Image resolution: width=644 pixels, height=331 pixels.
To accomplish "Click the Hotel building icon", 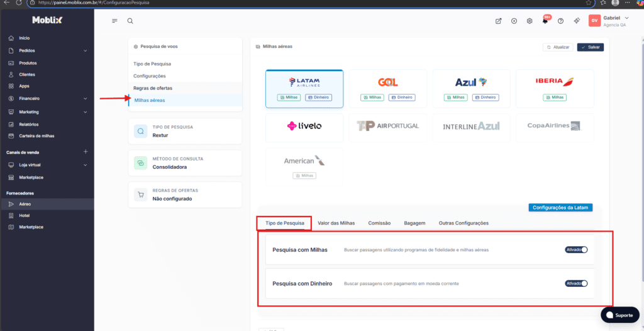I will (x=11, y=215).
